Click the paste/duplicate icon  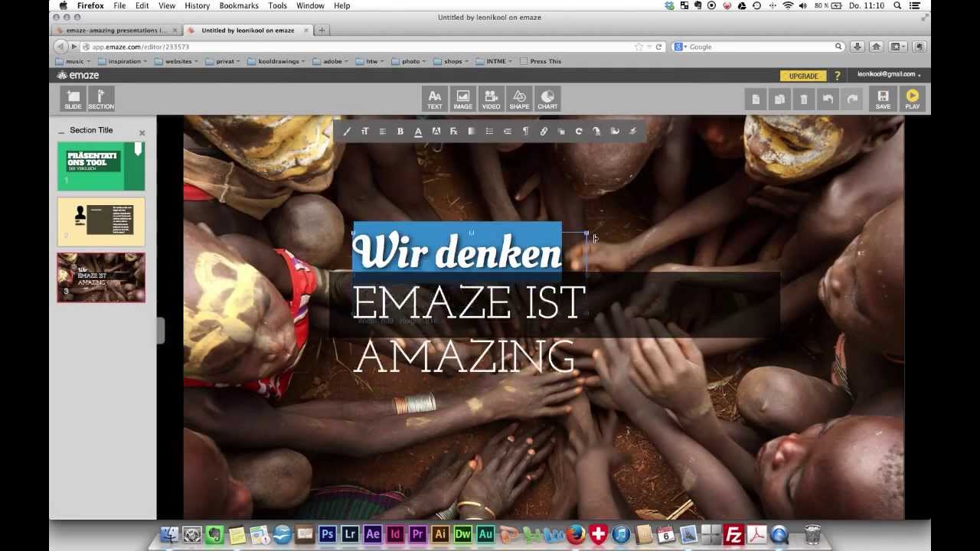(779, 99)
